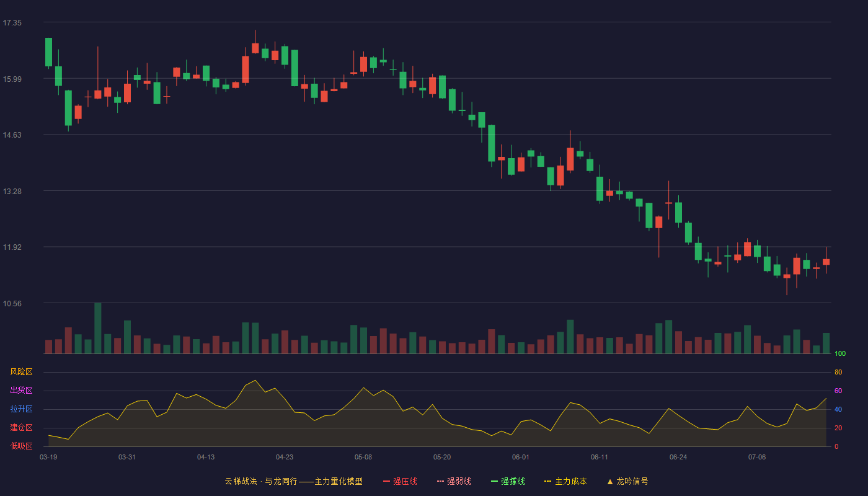Toggle the 强弱线 legend series
The image size is (868, 496).
[x=454, y=481]
